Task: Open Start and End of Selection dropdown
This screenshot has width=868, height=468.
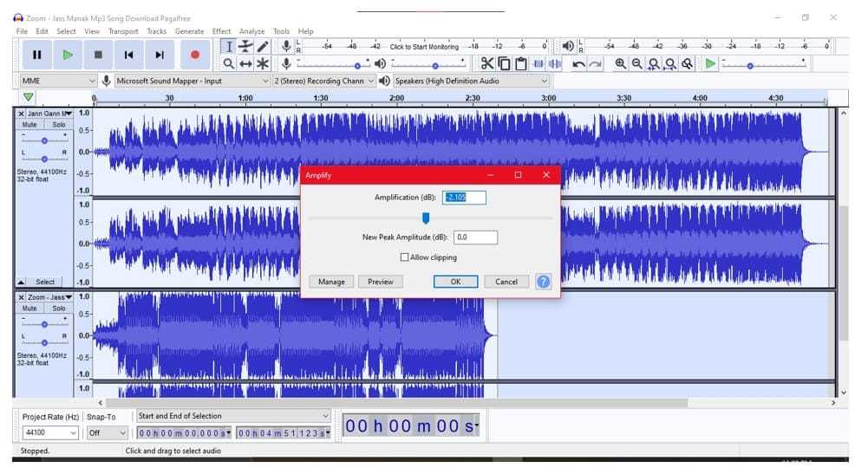Action: coord(233,416)
